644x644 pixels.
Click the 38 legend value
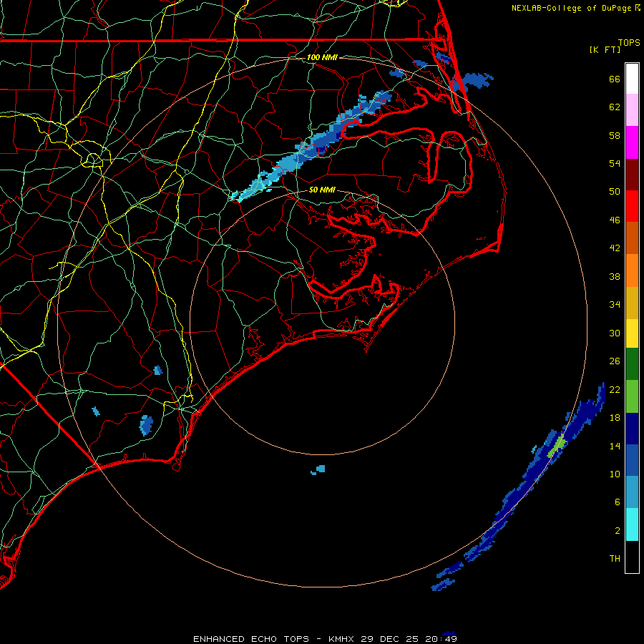(x=615, y=276)
